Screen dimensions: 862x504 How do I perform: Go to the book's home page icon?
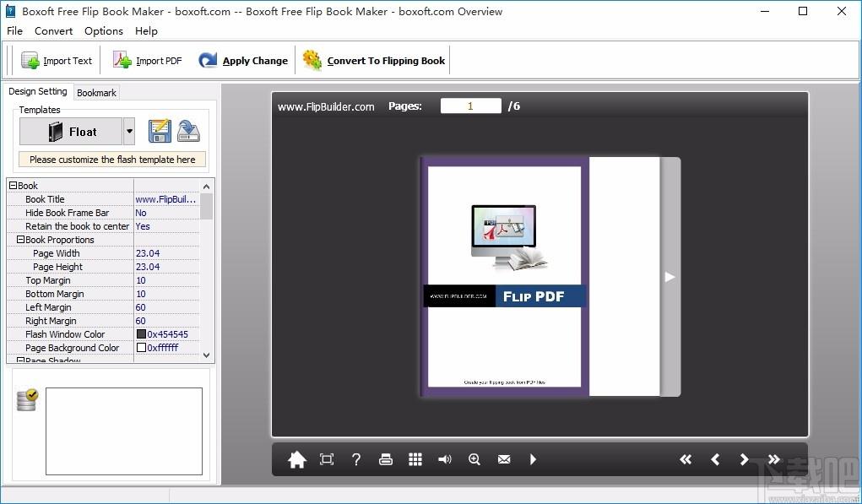[x=297, y=459]
